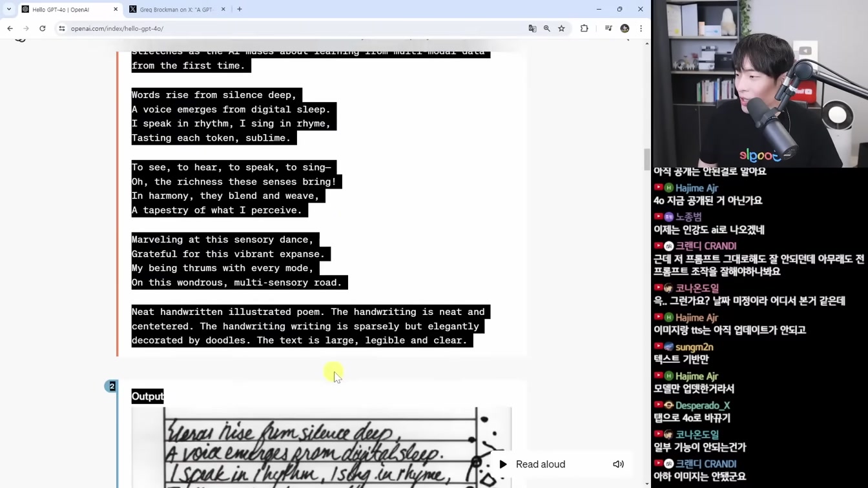Image resolution: width=868 pixels, height=488 pixels.
Task: Close the Hello GPT-4o tab
Action: pos(116,9)
